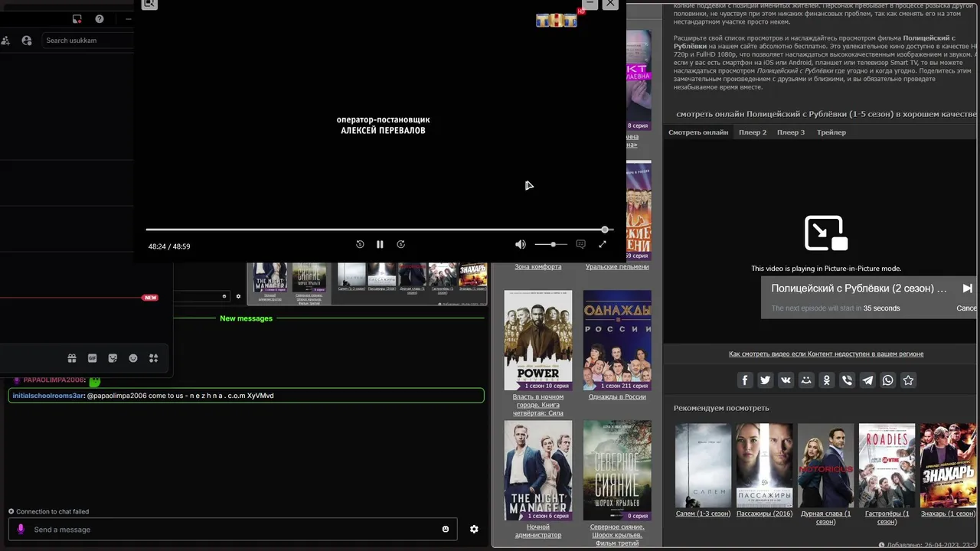
Task: Open stream chat settings gear
Action: pyautogui.click(x=474, y=529)
